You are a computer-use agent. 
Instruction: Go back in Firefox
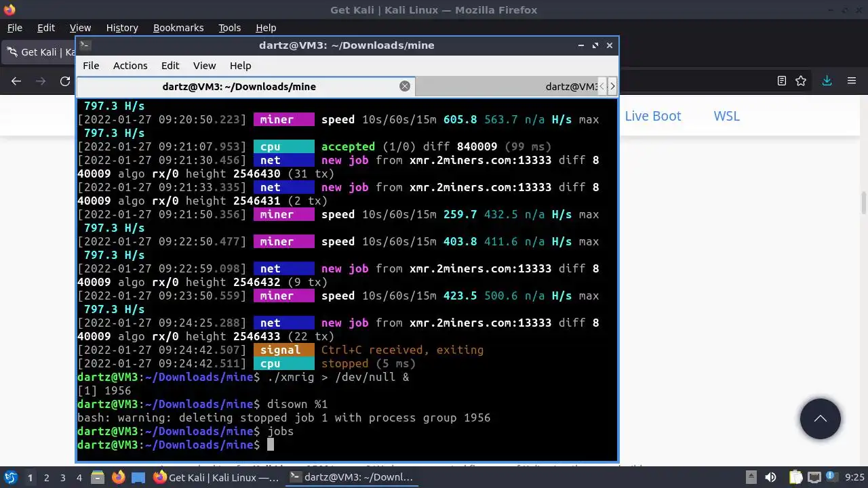(16, 81)
